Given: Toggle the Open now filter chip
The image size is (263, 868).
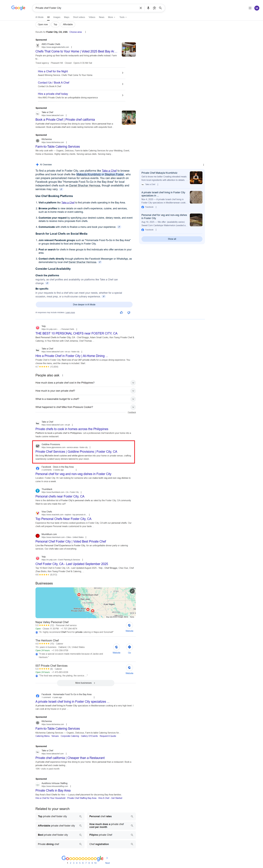Looking at the screenshot, I should coord(43,24).
